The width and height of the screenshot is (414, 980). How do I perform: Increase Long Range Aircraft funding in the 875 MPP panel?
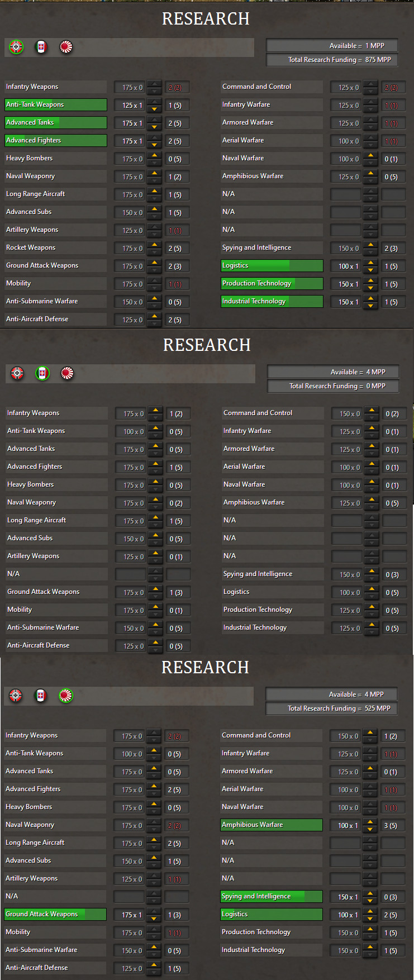point(155,191)
